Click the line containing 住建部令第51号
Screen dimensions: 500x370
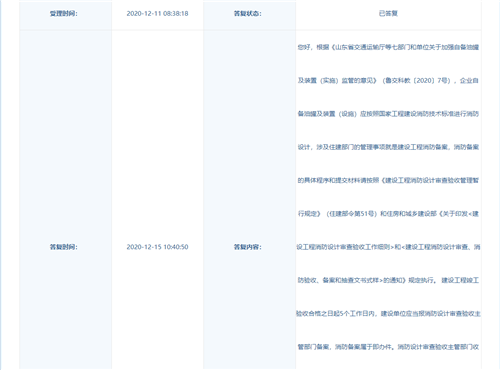click(388, 214)
